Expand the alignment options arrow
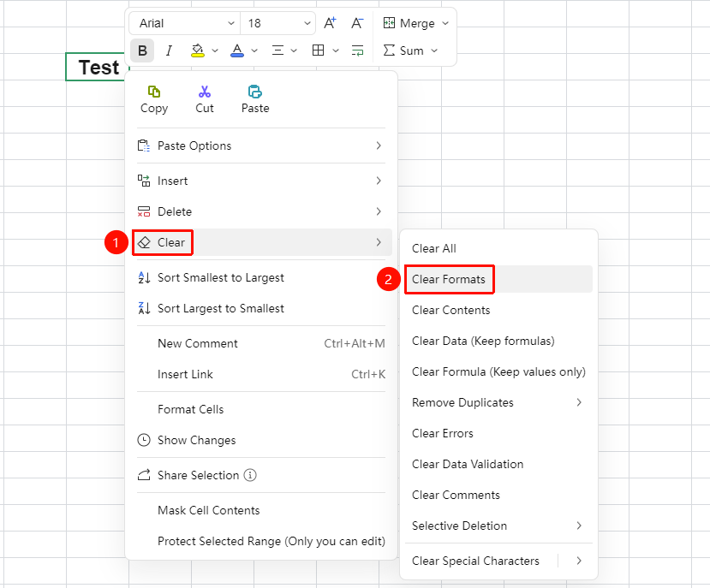Screen dimensions: 710x588 (x=294, y=50)
